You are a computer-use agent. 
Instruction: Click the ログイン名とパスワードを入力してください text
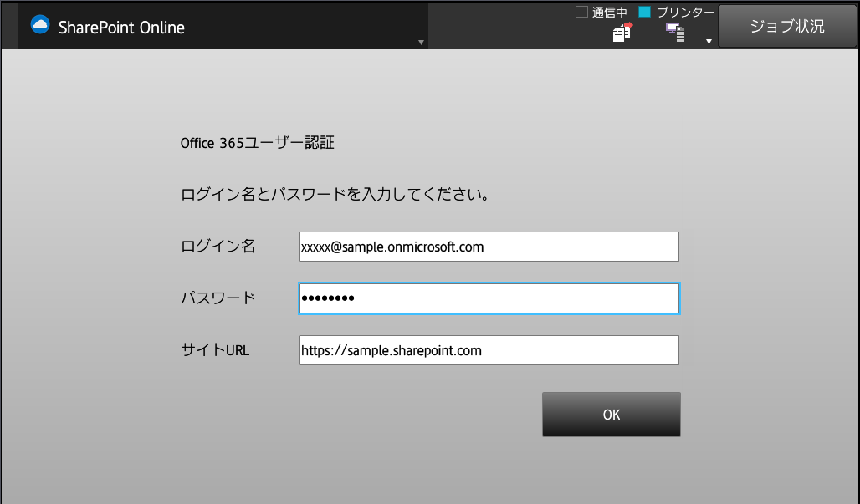tap(335, 194)
